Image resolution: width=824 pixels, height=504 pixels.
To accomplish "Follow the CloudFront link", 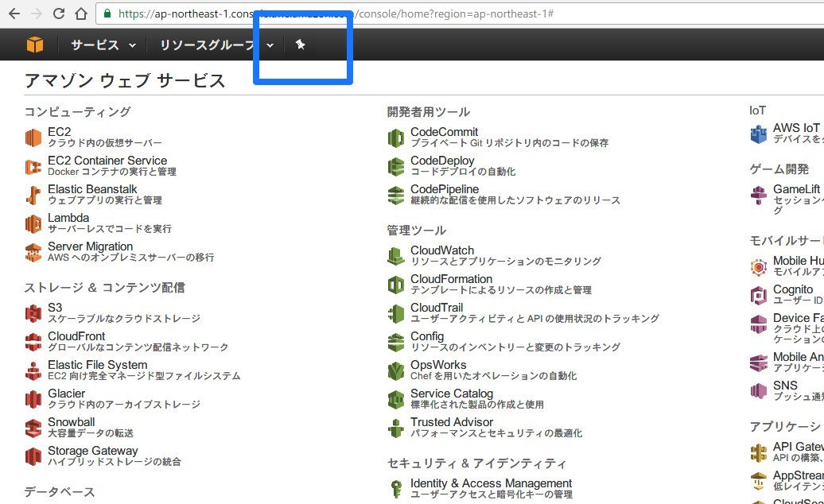I will (x=76, y=336).
